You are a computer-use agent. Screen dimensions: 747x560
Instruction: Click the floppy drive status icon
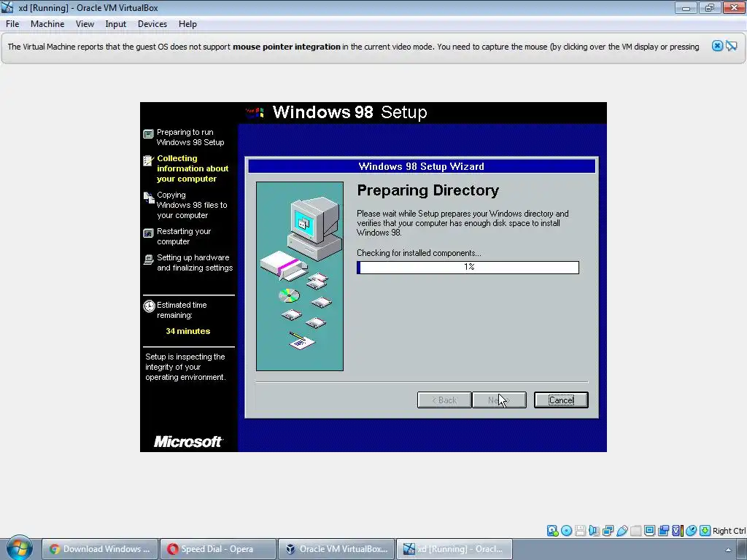[580, 531]
